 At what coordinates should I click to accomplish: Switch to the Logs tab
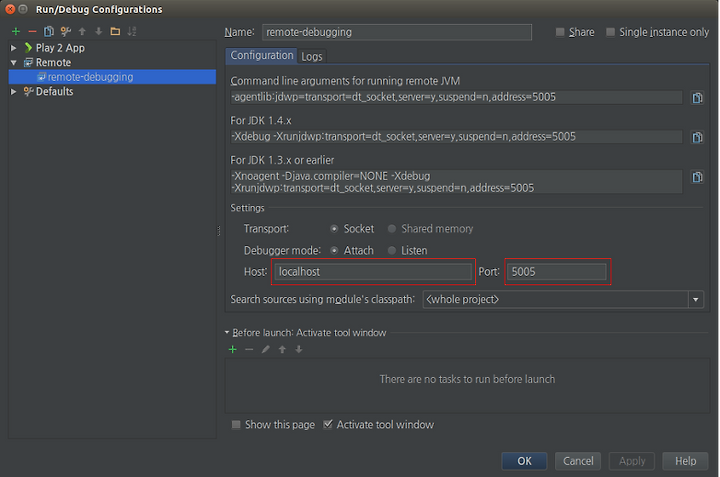tap(312, 56)
